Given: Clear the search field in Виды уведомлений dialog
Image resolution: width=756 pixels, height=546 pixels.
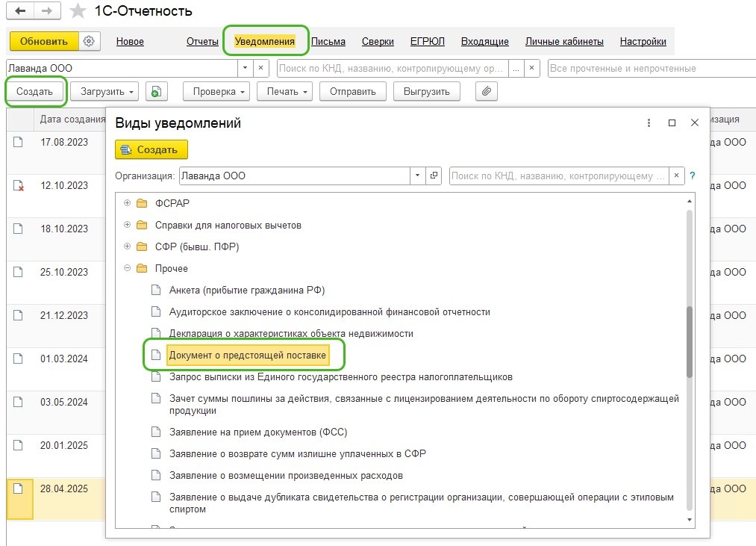Looking at the screenshot, I should pyautogui.click(x=676, y=176).
